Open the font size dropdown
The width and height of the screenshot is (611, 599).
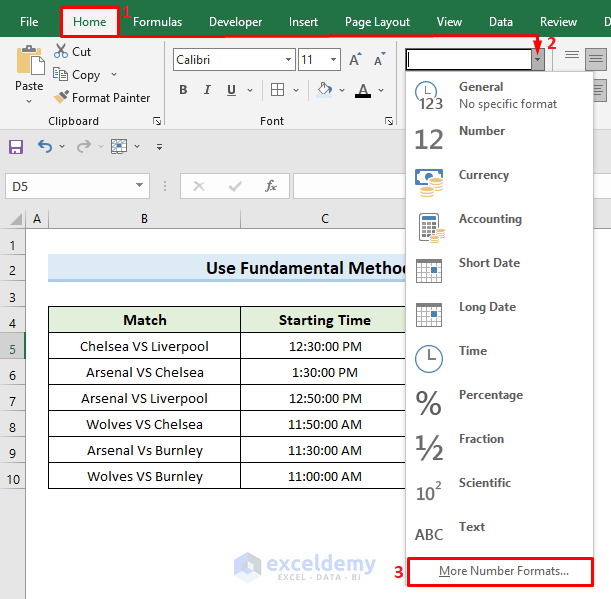click(333, 60)
